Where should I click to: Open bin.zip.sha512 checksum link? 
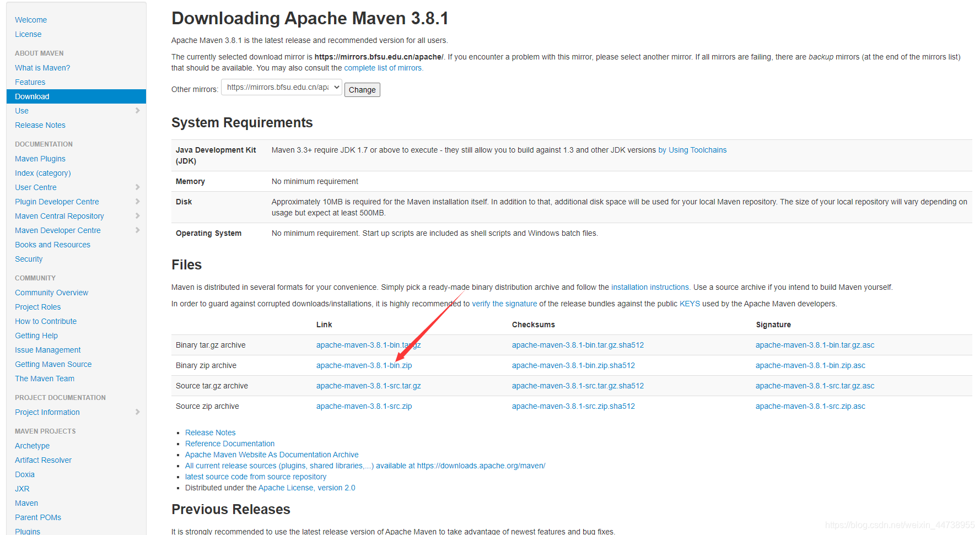[x=573, y=365]
